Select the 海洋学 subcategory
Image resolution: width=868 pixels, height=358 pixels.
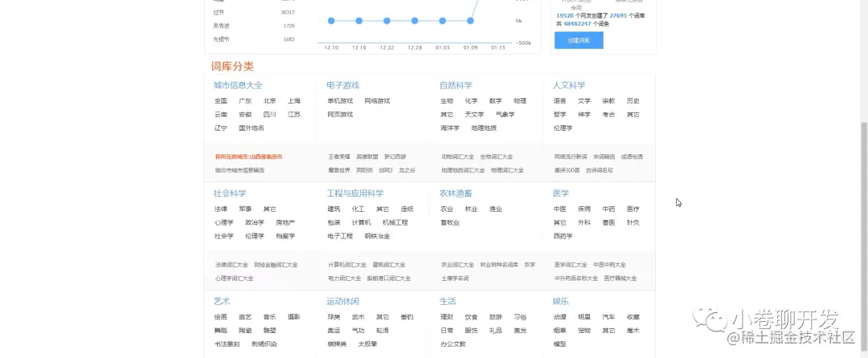click(x=449, y=128)
